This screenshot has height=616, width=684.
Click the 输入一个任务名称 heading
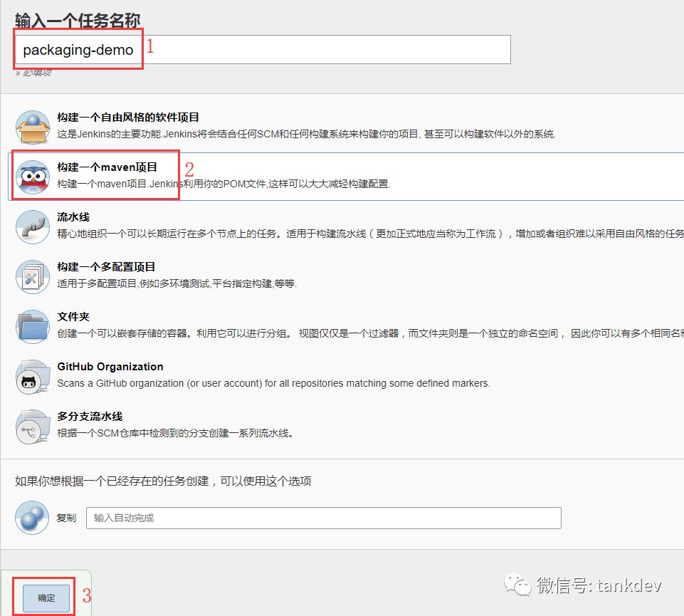pyautogui.click(x=78, y=21)
